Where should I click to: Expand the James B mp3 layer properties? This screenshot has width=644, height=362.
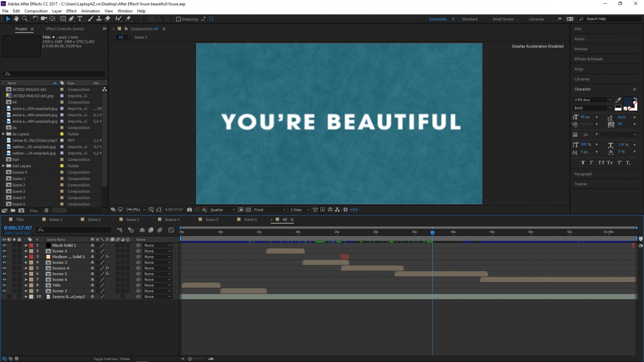26,297
